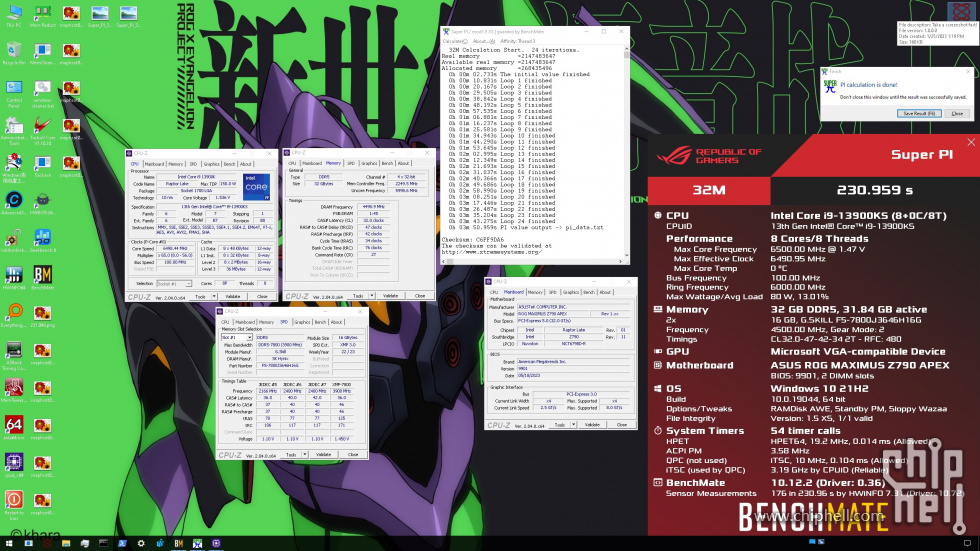
Task: Switch to BenchMate BM taskbar icon
Action: coord(178,544)
